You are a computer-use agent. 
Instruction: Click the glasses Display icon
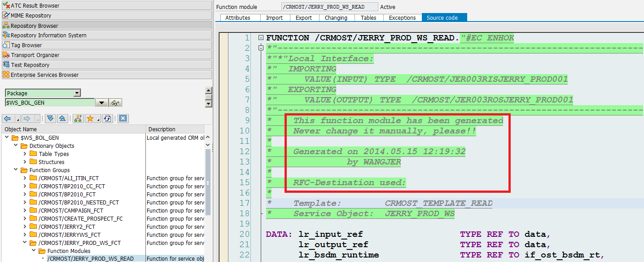[116, 103]
